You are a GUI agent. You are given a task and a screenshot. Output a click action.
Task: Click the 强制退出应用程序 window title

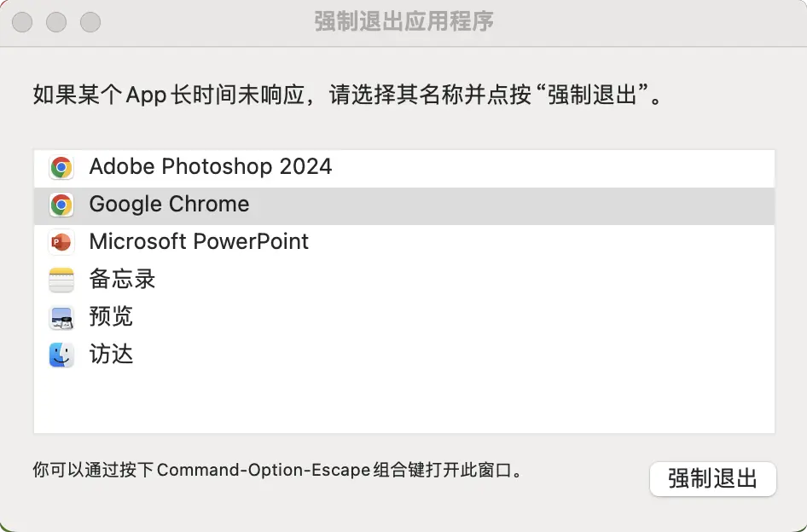coord(403,21)
